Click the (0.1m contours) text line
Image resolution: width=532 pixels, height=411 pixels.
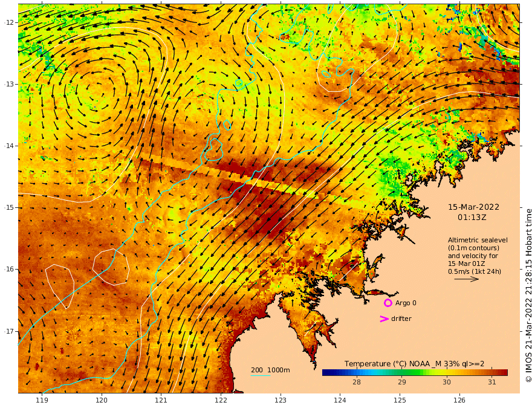[473, 248]
